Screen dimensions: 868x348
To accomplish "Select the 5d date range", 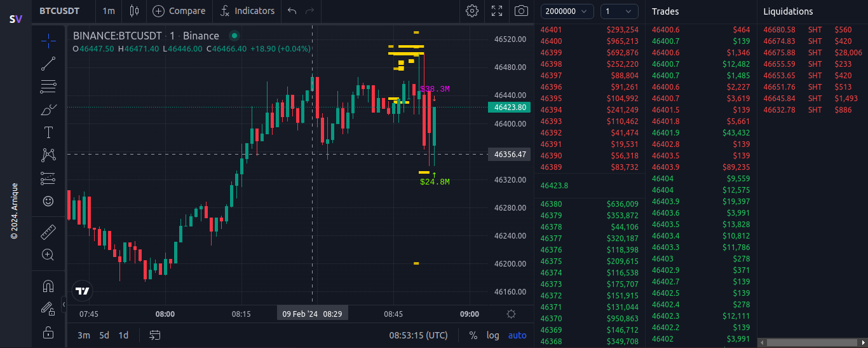I will tap(104, 335).
